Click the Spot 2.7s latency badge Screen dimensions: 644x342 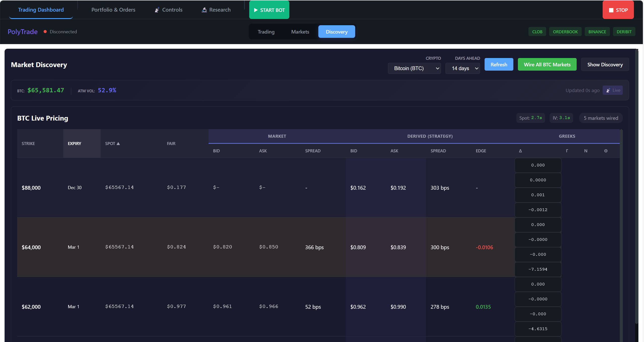[x=530, y=118]
